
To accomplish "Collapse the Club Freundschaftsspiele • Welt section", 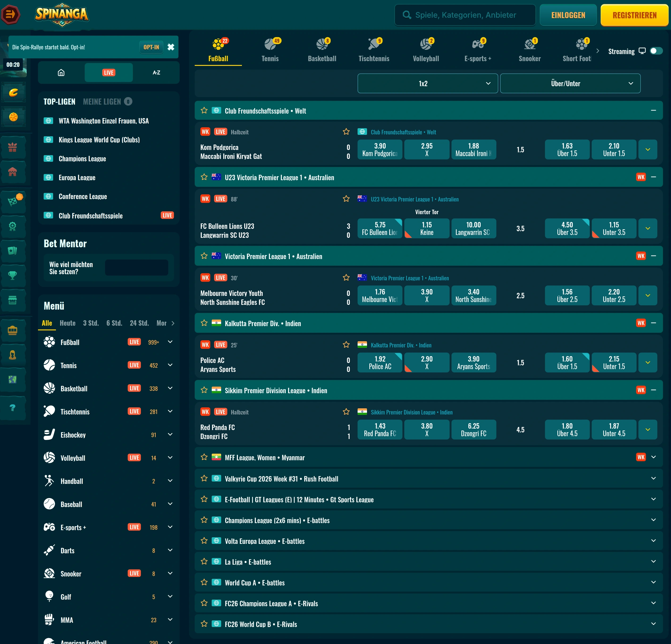I will point(653,110).
